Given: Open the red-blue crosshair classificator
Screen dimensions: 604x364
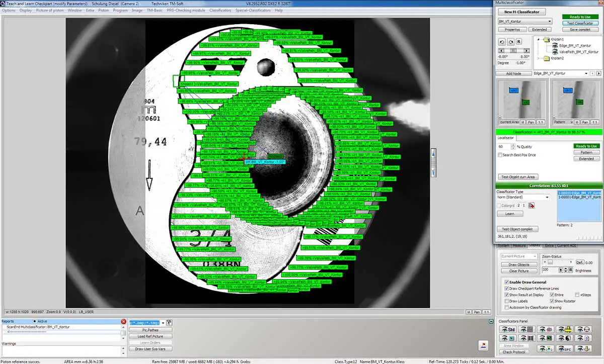Looking at the screenshot, I should 546,329.
